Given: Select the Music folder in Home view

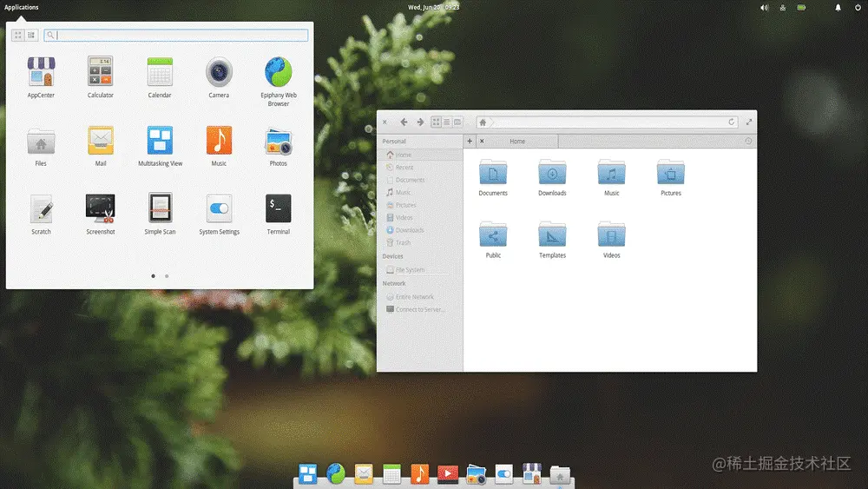Looking at the screenshot, I should tap(611, 177).
